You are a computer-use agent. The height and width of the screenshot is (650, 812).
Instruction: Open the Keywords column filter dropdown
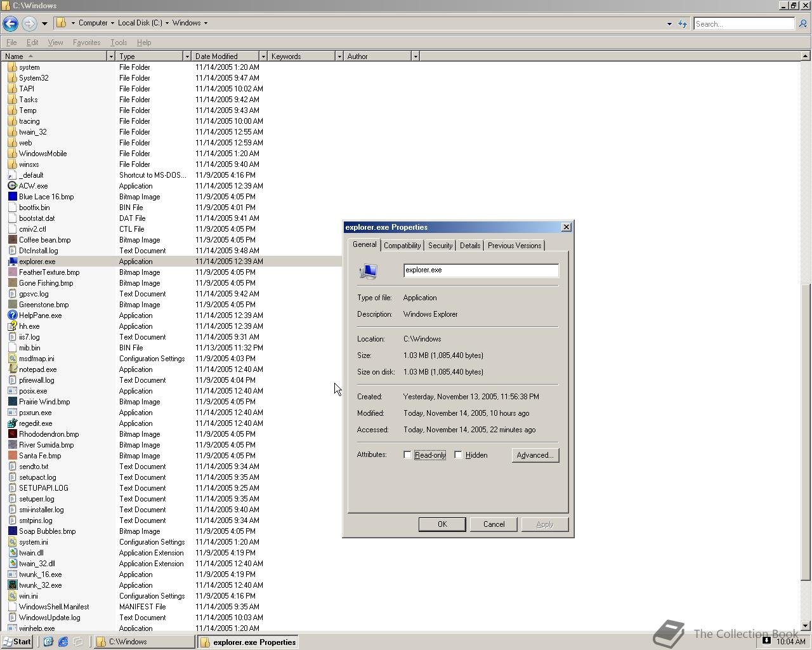click(339, 56)
